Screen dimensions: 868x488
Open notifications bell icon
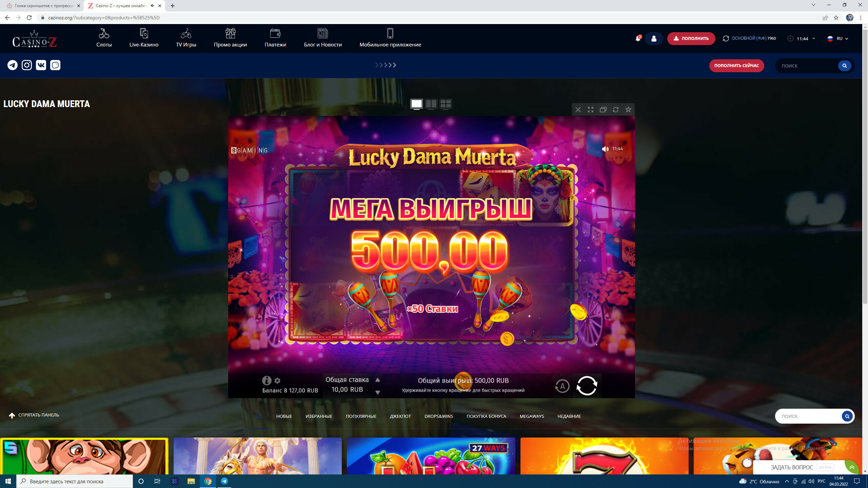638,39
